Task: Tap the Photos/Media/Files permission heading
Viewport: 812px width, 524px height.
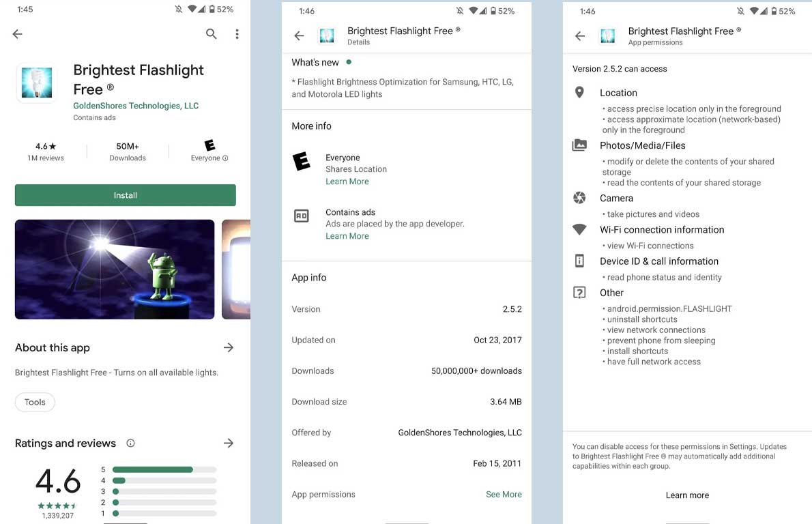Action: click(x=643, y=145)
